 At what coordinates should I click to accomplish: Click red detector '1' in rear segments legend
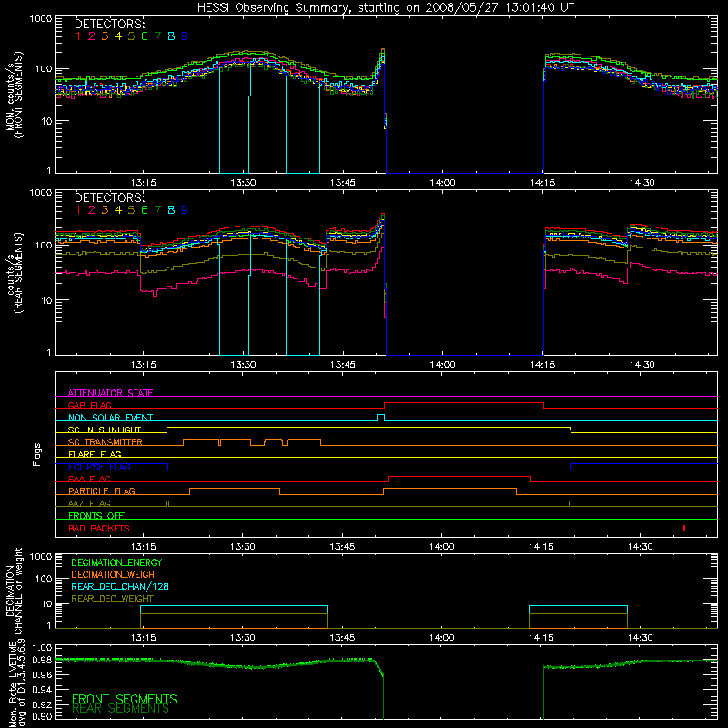coord(78,210)
